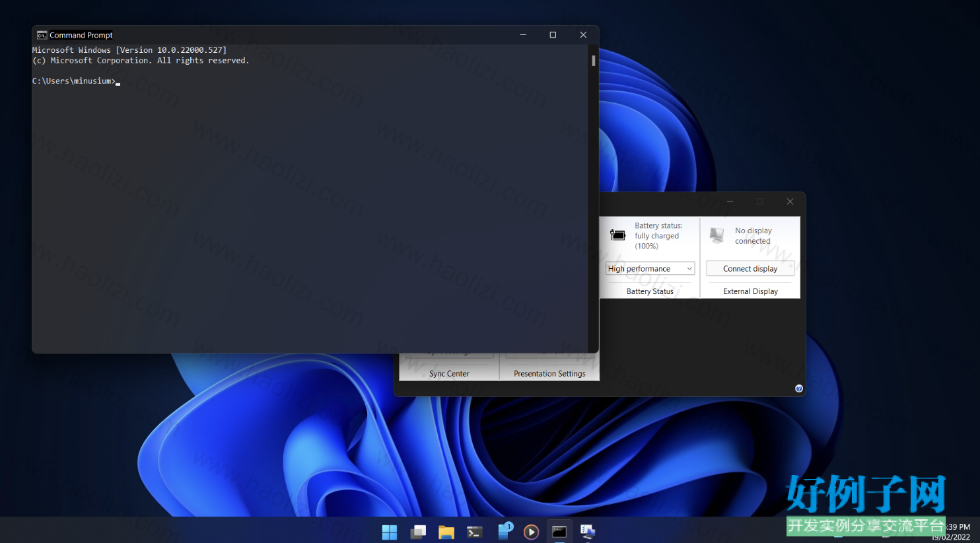980x543 pixels.
Task: Expand the High performance power plan dropdown
Action: pos(650,268)
